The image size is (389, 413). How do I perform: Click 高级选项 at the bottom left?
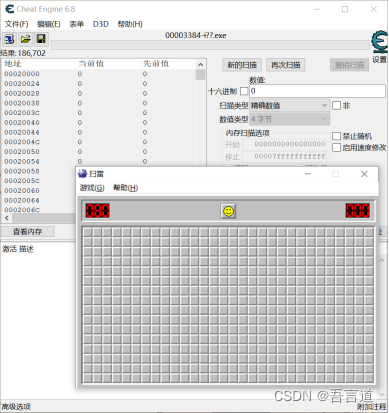pyautogui.click(x=16, y=407)
